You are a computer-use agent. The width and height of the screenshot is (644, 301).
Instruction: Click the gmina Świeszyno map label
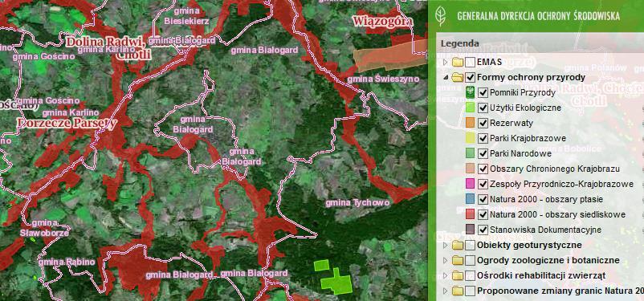pyautogui.click(x=383, y=79)
